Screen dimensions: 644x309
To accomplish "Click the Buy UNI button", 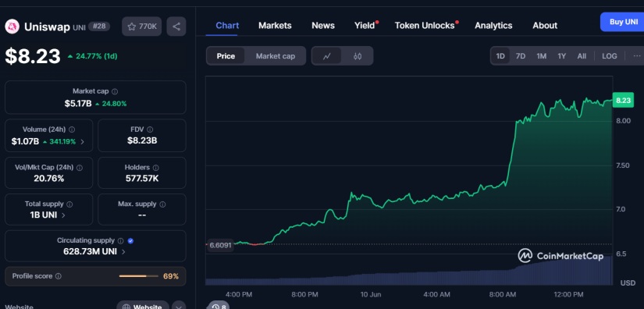I will click(x=623, y=22).
